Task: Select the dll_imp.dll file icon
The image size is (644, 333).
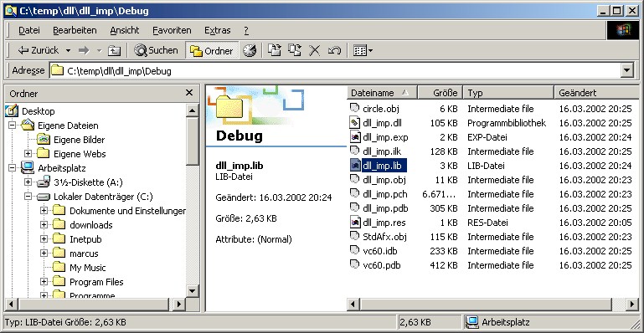Action: tap(354, 123)
